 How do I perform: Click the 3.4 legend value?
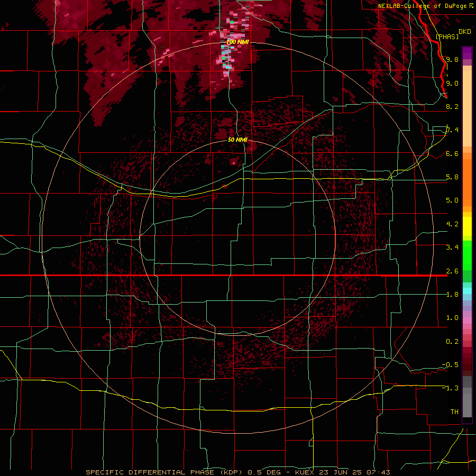(452, 248)
